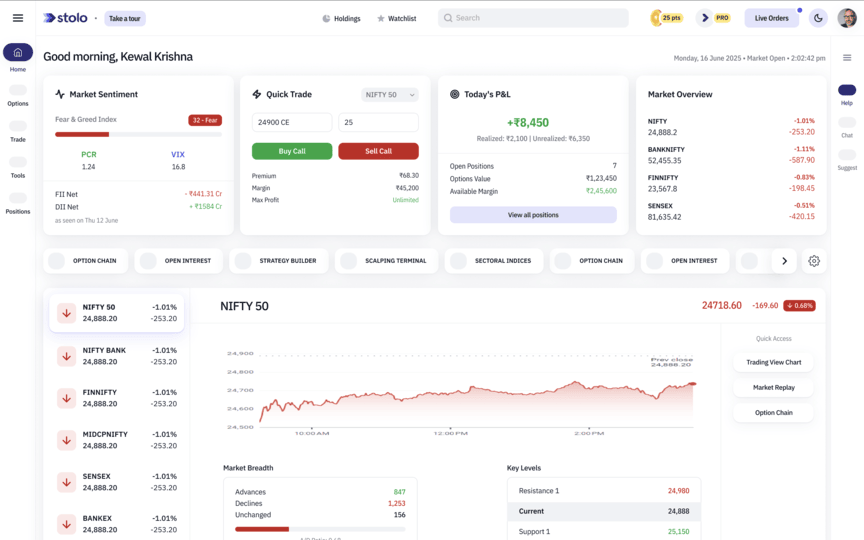Open the hamburger menu icon

(x=17, y=18)
